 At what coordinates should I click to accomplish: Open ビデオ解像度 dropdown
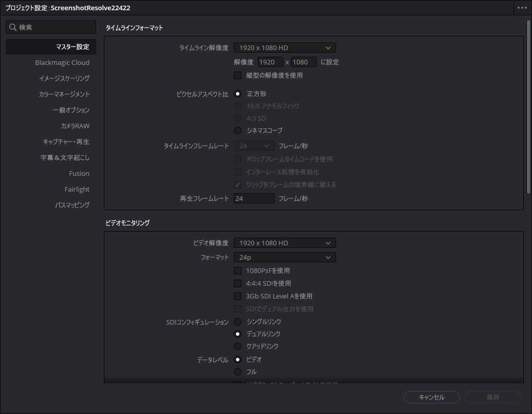284,243
